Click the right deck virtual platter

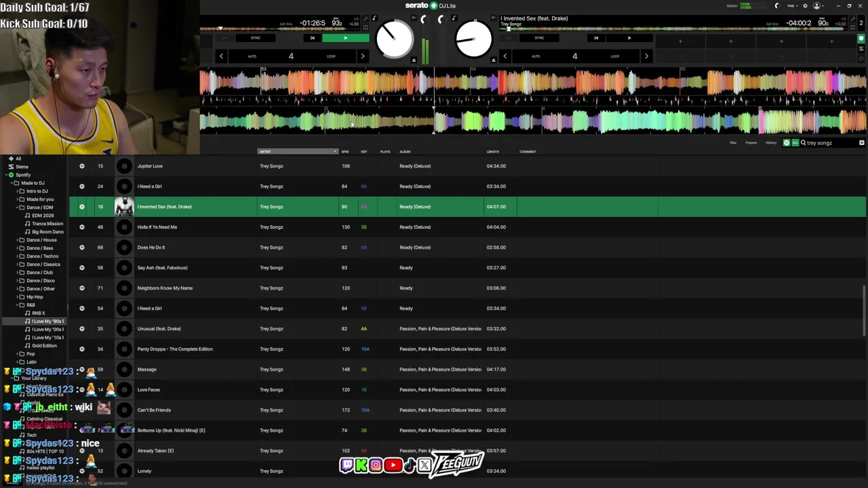473,39
